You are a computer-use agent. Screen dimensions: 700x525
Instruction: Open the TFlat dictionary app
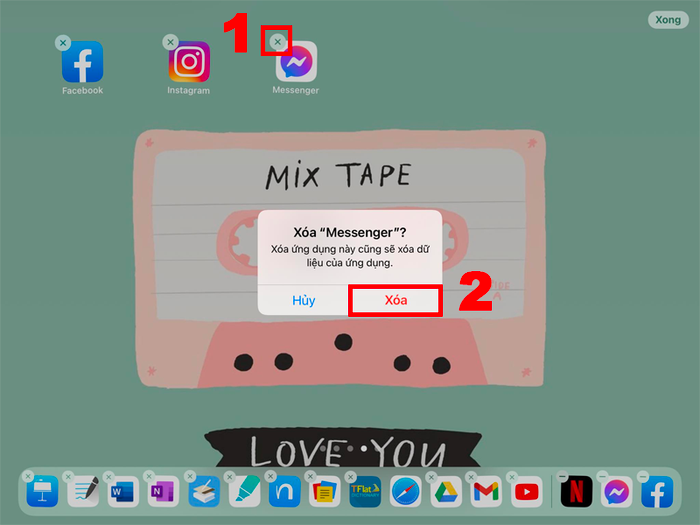click(x=365, y=491)
